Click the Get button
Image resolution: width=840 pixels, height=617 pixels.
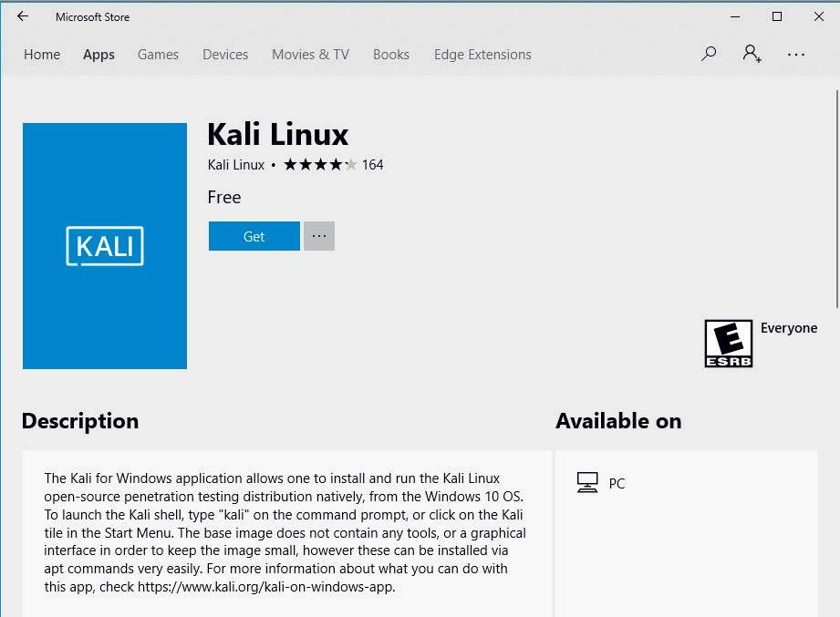click(x=254, y=236)
